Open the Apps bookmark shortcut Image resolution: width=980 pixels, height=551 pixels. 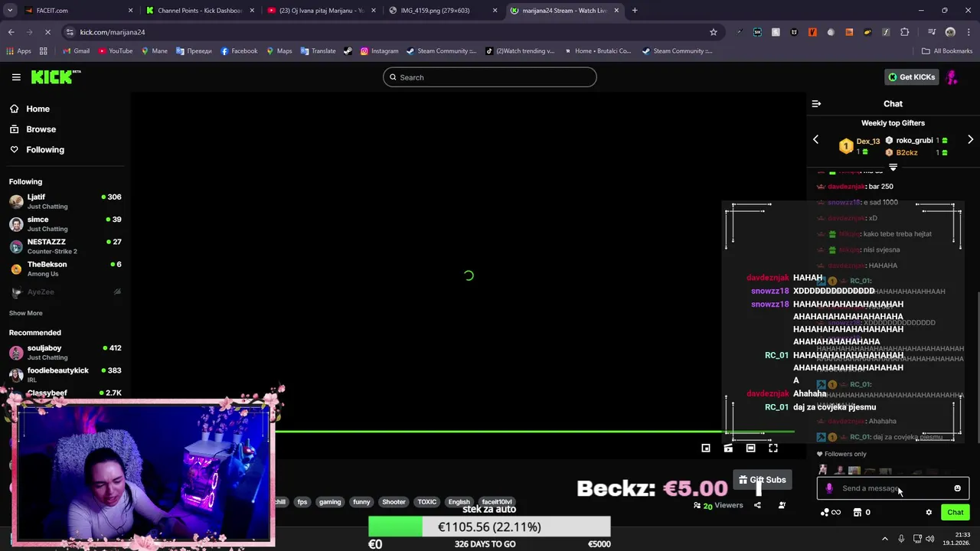coord(19,51)
